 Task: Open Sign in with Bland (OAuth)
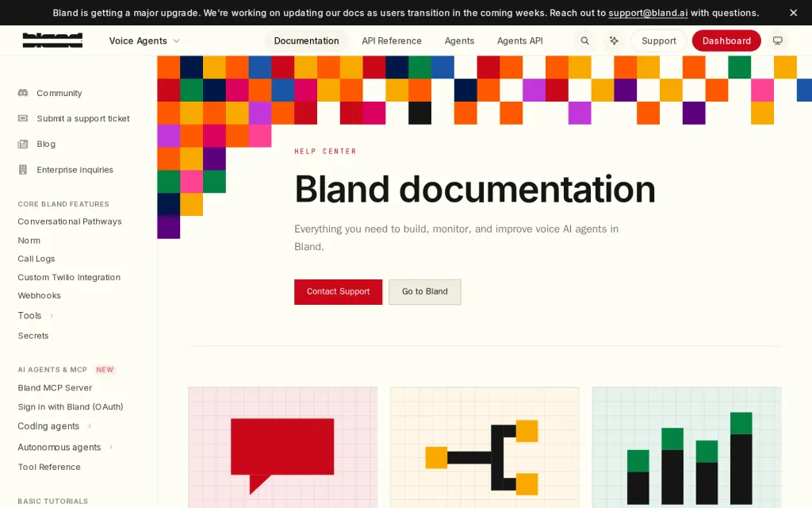click(x=71, y=407)
